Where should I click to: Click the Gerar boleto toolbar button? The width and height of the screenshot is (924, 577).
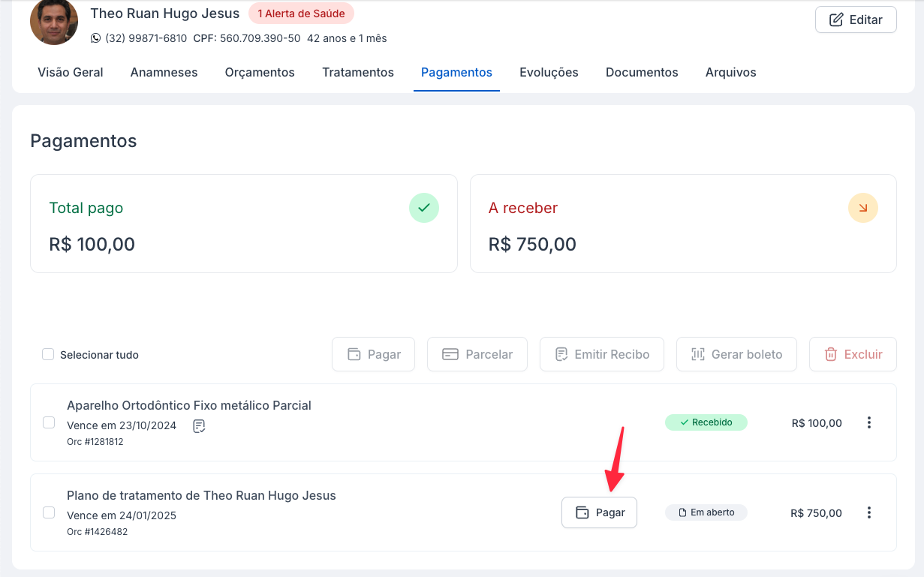[736, 354]
